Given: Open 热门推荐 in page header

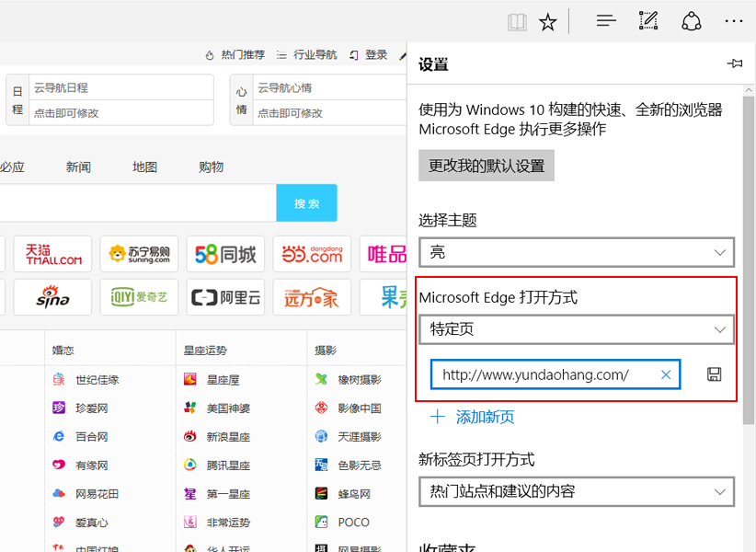Looking at the screenshot, I should click(x=235, y=54).
